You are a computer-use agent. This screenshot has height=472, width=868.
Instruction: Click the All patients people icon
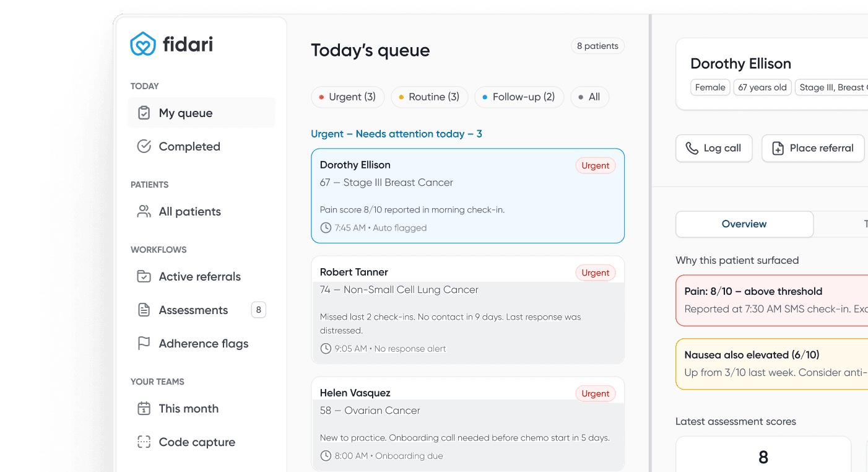click(144, 211)
